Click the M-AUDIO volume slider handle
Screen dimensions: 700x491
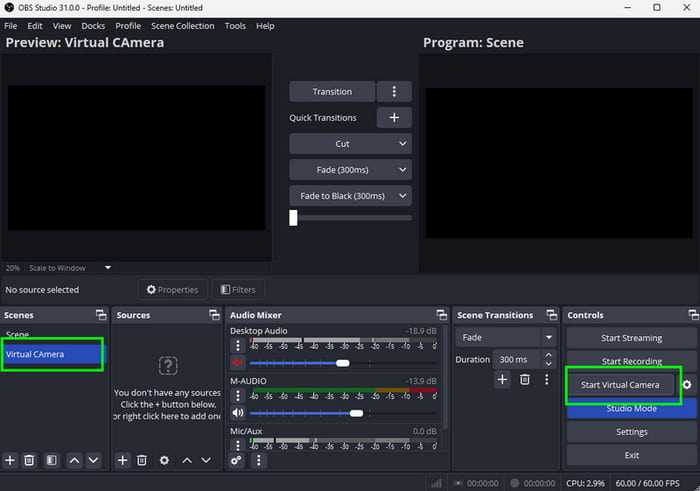click(x=356, y=412)
